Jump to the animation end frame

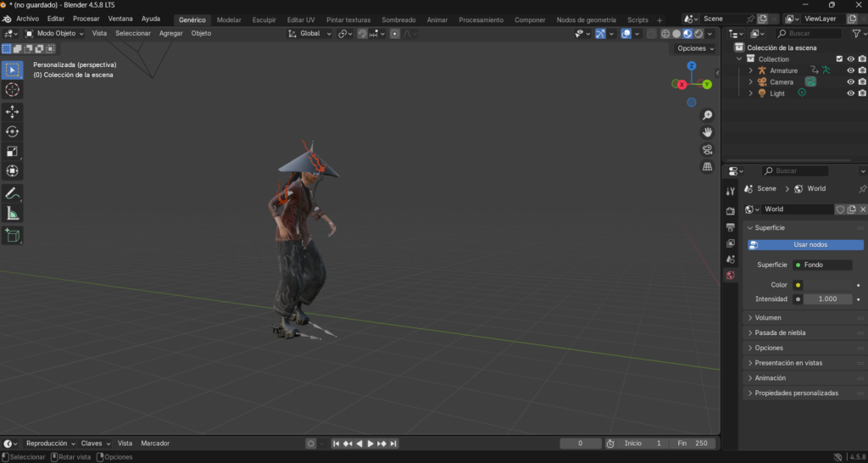coord(393,443)
